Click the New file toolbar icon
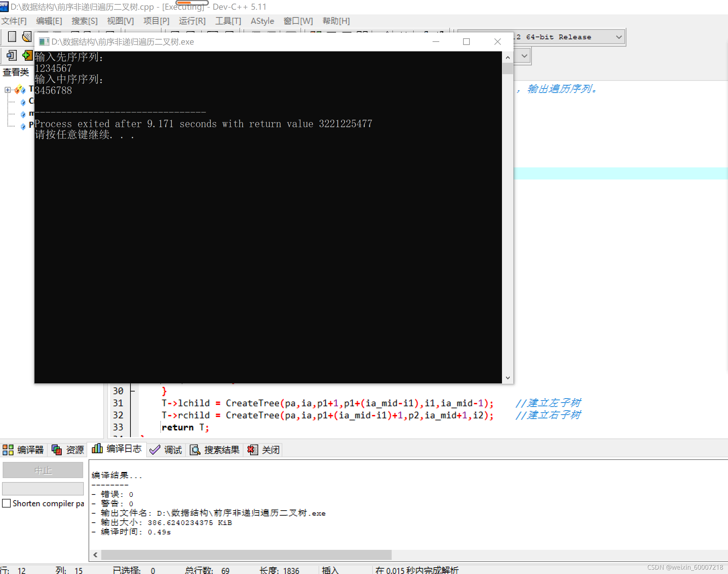 pyautogui.click(x=12, y=36)
